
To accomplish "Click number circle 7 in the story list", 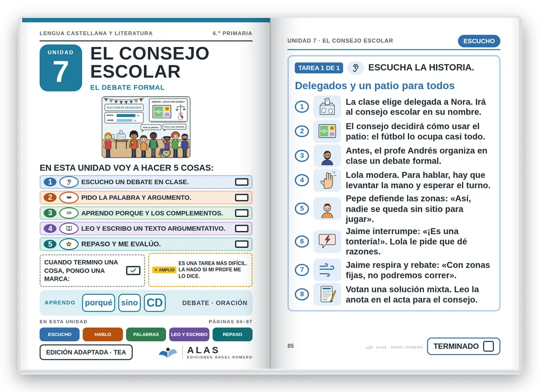I will [x=302, y=270].
